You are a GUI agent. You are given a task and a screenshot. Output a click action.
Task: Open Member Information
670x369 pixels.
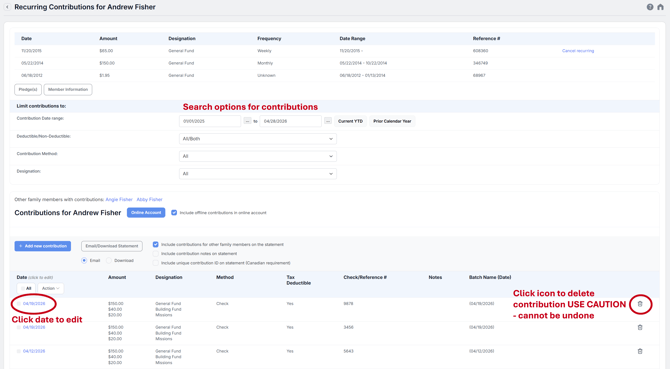[68, 90]
